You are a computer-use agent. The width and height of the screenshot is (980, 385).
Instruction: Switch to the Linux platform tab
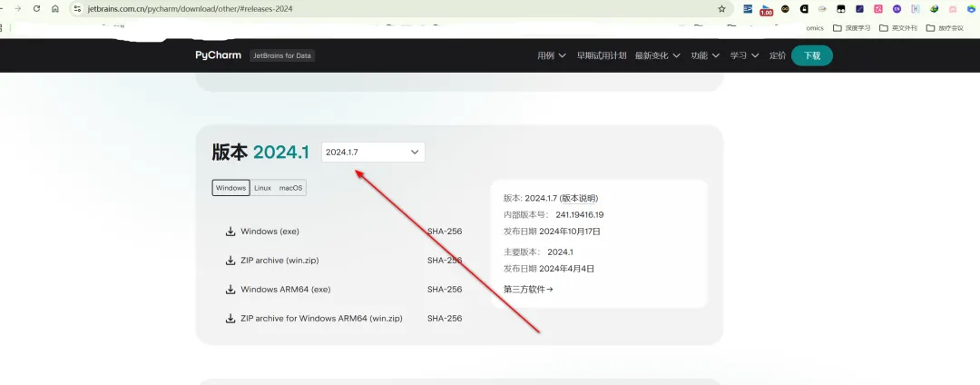pyautogui.click(x=262, y=187)
